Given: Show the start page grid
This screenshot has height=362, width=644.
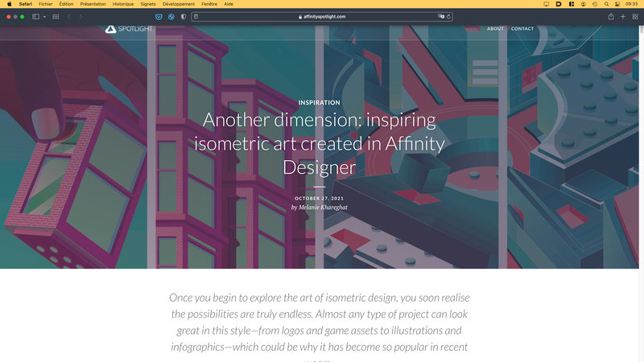Looking at the screenshot, I should [56, 17].
